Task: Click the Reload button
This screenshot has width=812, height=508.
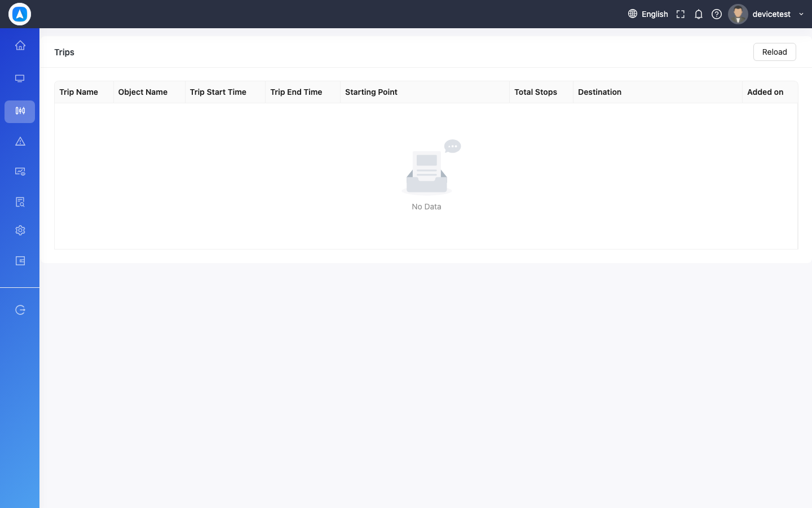Action: [x=775, y=52]
